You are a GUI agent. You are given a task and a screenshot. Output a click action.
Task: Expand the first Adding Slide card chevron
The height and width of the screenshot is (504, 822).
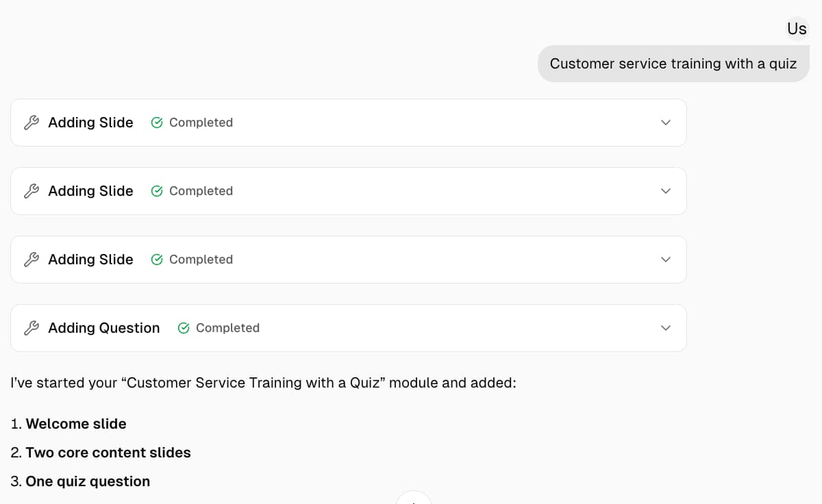[665, 123]
